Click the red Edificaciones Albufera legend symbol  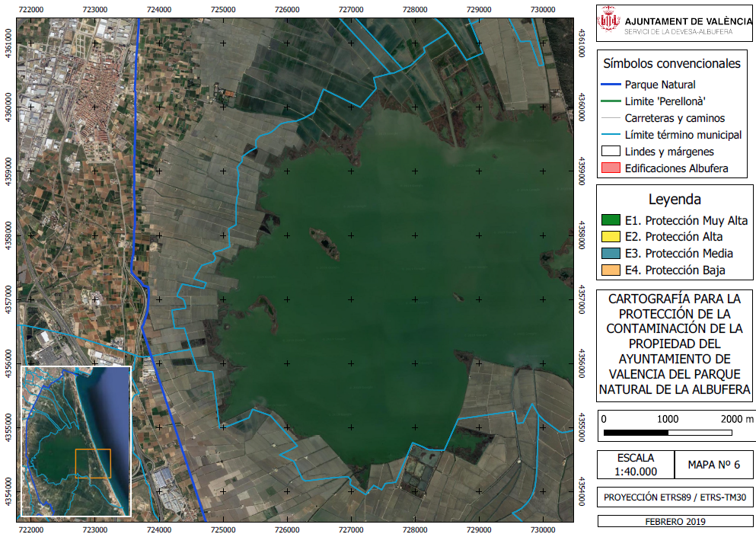pyautogui.click(x=611, y=168)
